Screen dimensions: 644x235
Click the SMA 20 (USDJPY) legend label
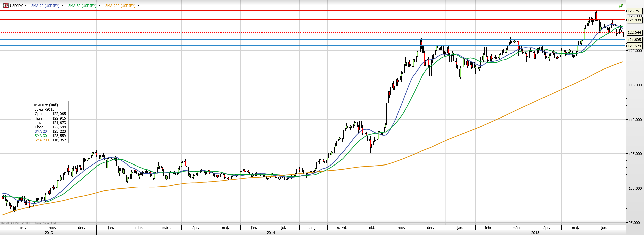pos(45,6)
